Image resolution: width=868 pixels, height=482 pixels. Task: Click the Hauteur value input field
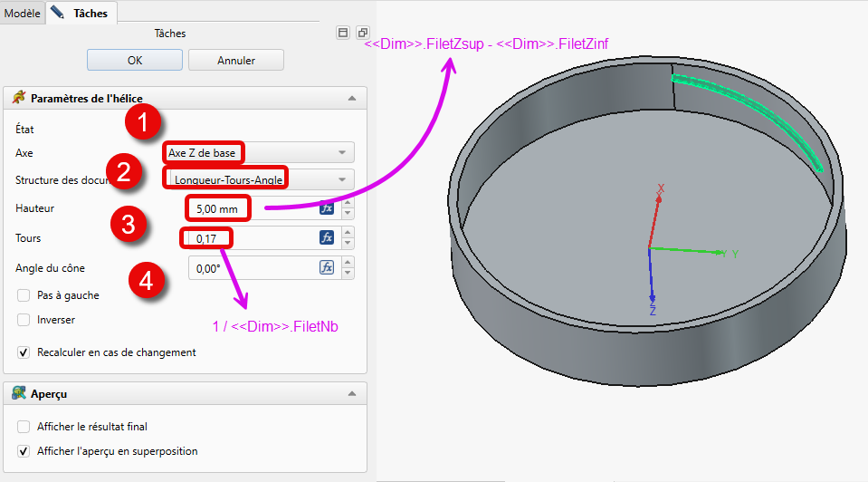pos(249,208)
